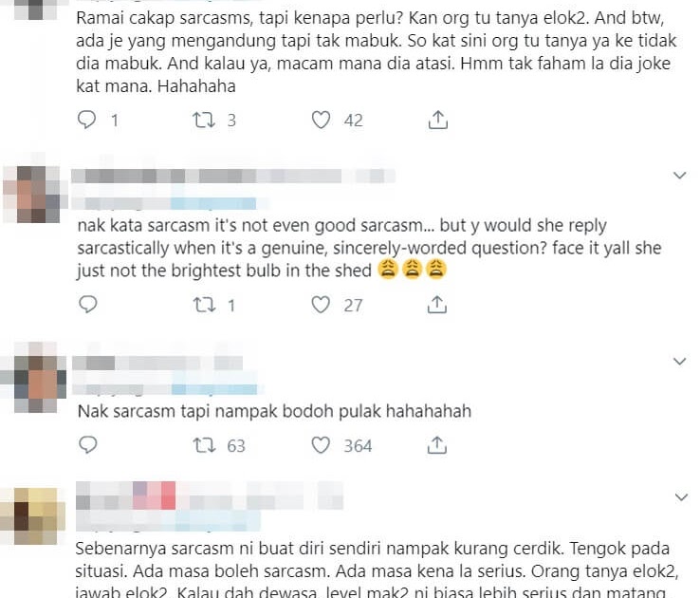Retweet the 'not even good sarcasm' tweet
Viewport: 700px width, 598px height.
click(x=204, y=305)
